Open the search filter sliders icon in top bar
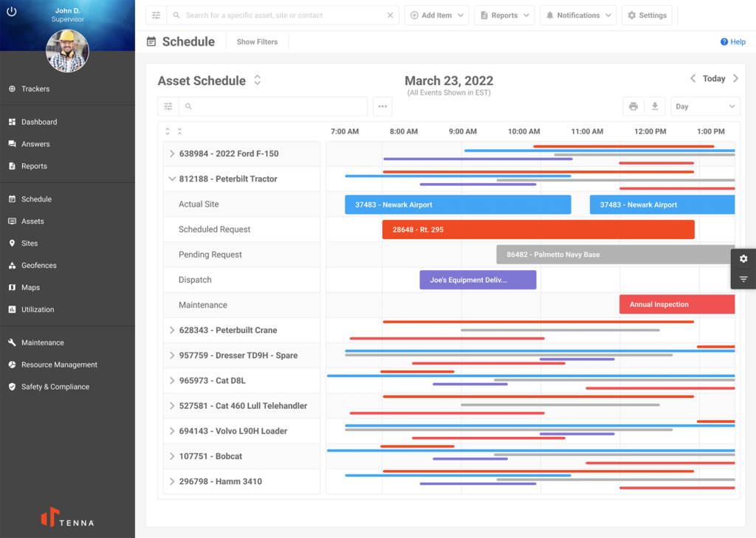 (156, 15)
